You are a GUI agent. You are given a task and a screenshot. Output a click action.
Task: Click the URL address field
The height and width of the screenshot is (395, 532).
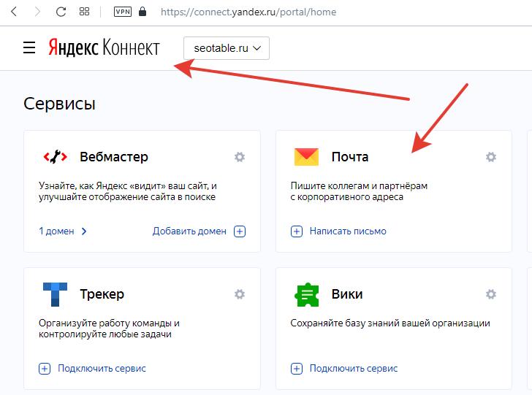[x=248, y=12]
